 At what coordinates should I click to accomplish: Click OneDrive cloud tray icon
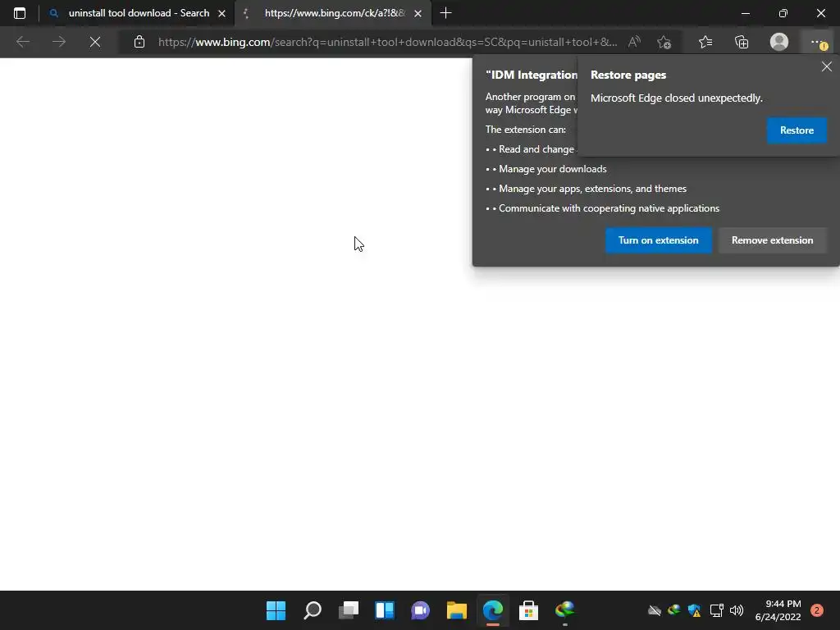click(654, 610)
